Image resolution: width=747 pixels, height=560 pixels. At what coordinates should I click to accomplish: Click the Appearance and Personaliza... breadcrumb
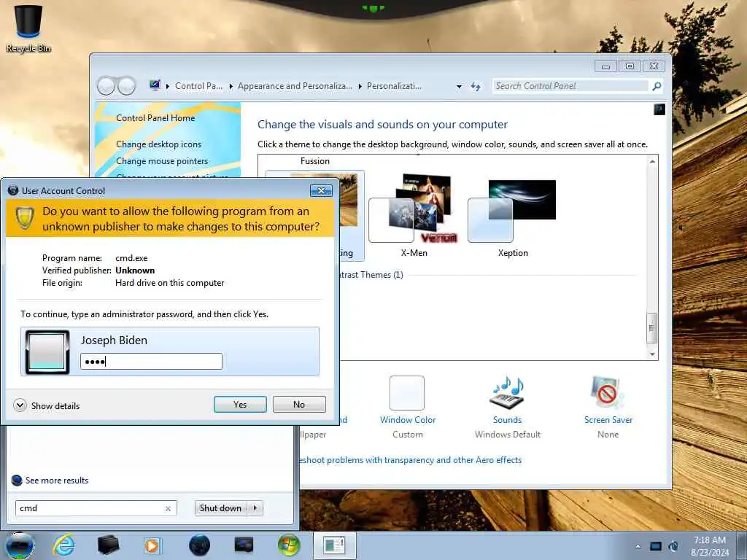[295, 86]
